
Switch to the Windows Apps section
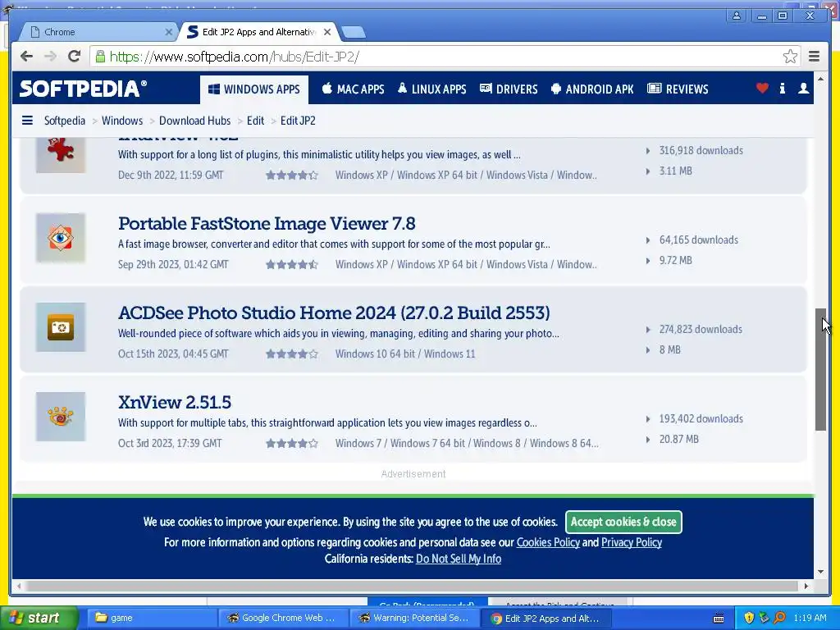coord(254,89)
